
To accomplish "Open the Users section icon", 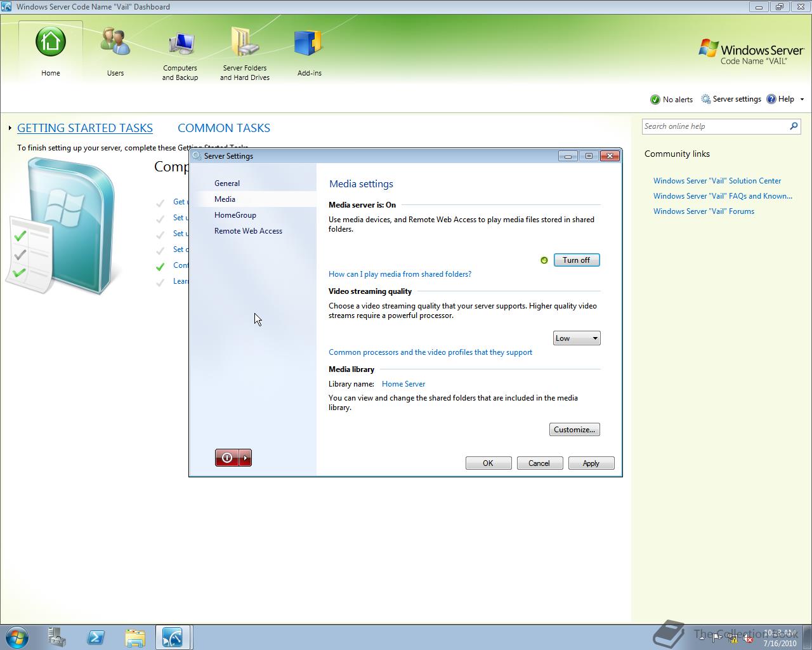I will (115, 42).
